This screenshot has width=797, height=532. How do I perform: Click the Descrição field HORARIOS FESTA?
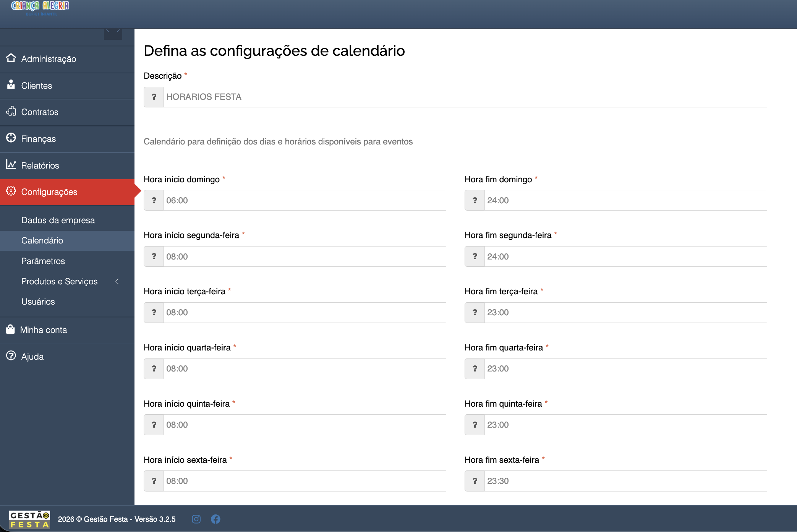465,97
